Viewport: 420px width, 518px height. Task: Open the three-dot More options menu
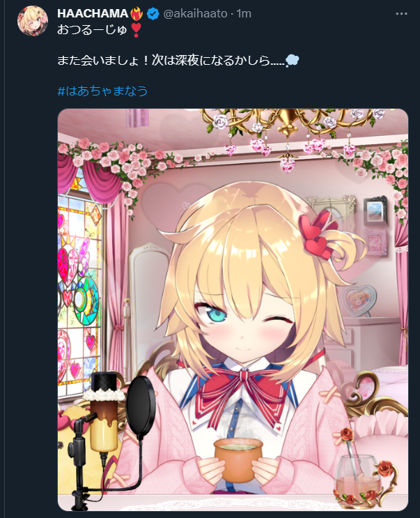coord(401,14)
